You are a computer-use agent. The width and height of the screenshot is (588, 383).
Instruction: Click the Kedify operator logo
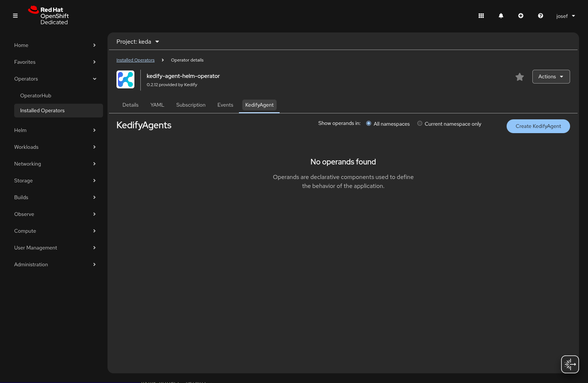125,79
